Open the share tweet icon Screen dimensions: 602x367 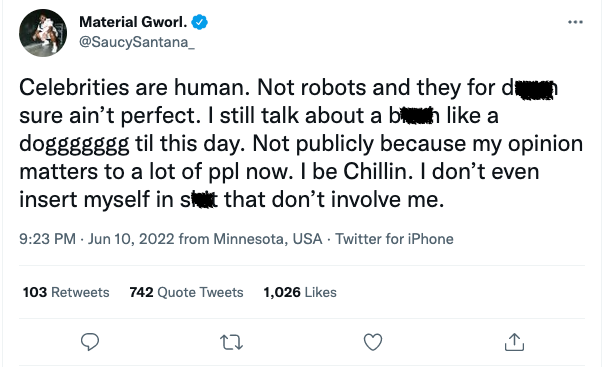coord(514,342)
